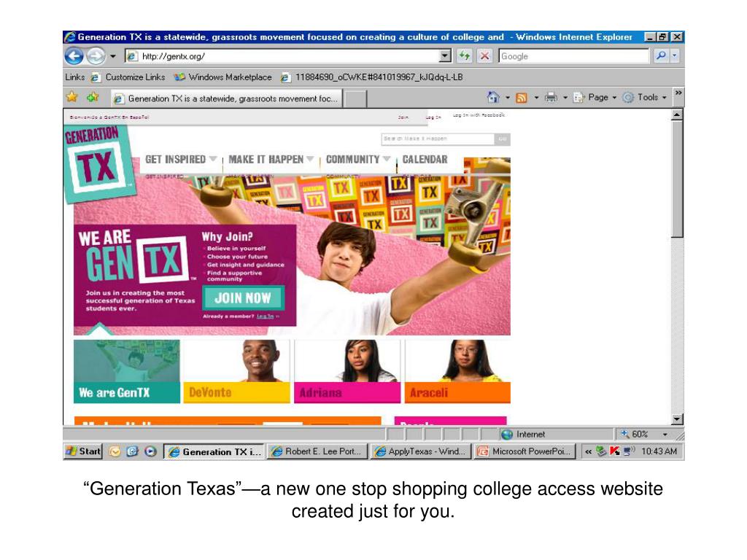Open the MAKE IT HAPPEN menu
747x560 pixels.
click(271, 159)
